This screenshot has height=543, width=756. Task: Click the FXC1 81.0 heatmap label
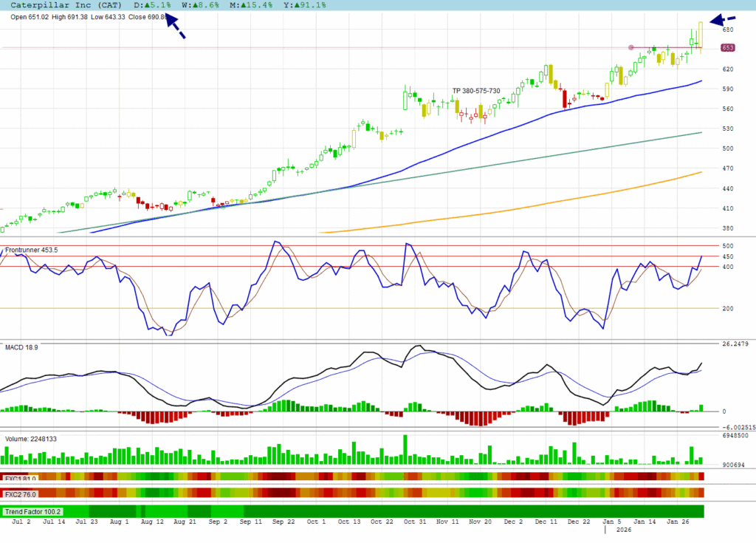tap(21, 477)
